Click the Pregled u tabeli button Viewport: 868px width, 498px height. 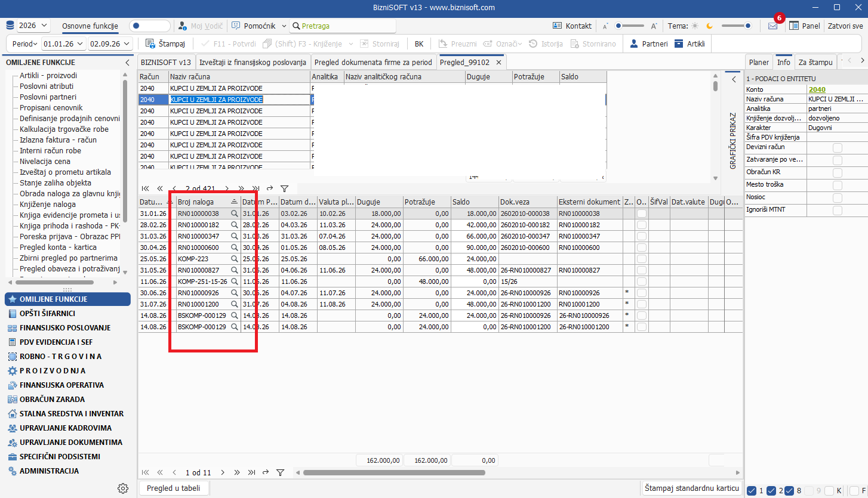coord(174,488)
